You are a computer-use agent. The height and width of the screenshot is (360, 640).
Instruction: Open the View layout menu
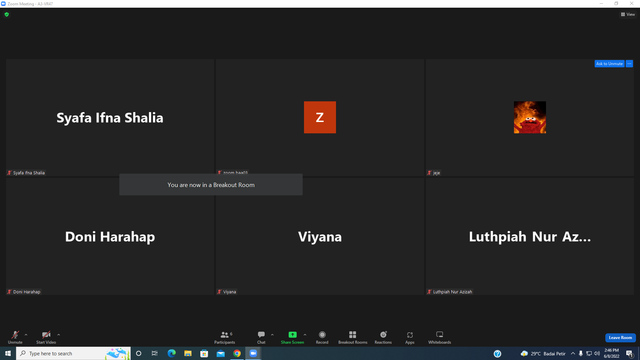click(628, 14)
